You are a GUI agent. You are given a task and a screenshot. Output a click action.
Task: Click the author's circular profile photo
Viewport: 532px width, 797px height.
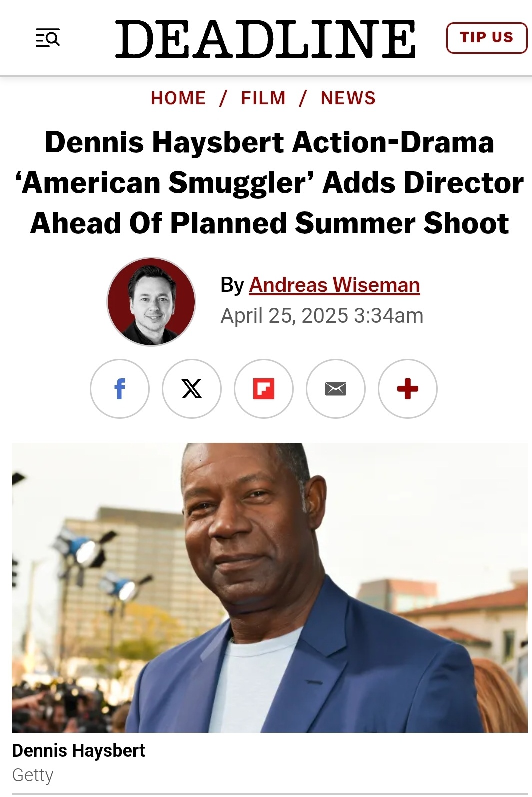click(151, 301)
